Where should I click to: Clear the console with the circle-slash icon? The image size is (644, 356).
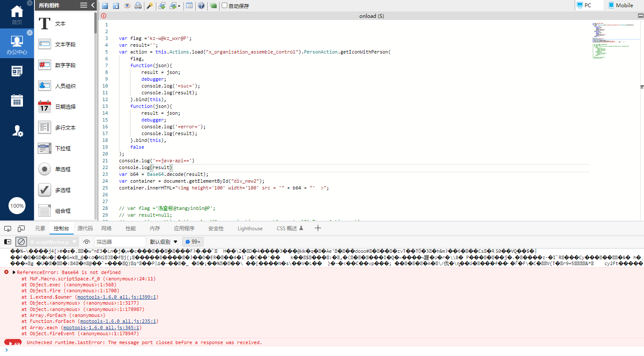tap(21, 241)
